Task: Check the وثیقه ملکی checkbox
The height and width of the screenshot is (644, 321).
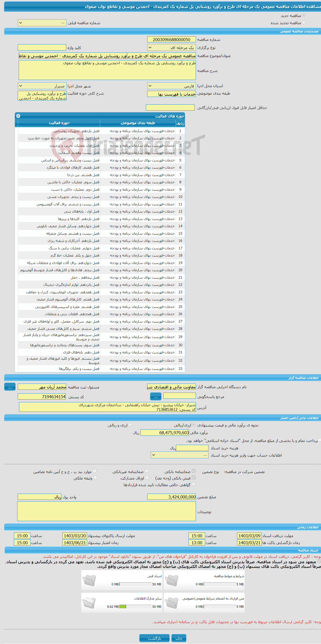Action: 96,478
